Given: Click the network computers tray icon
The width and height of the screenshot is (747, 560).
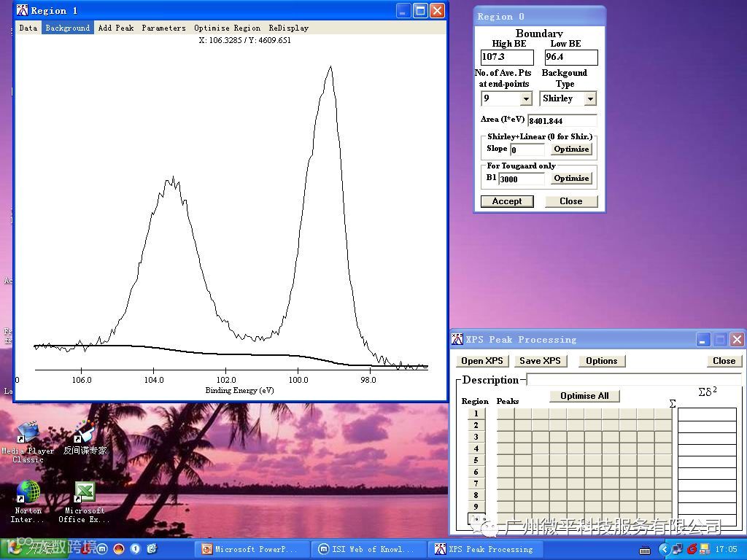Looking at the screenshot, I should pyautogui.click(x=678, y=550).
